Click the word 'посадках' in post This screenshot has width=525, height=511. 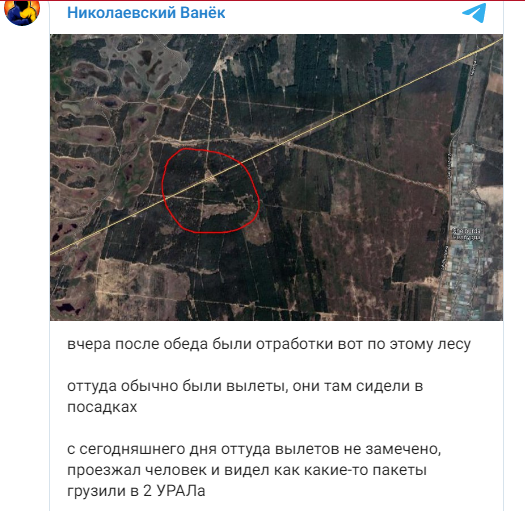[x=102, y=407]
